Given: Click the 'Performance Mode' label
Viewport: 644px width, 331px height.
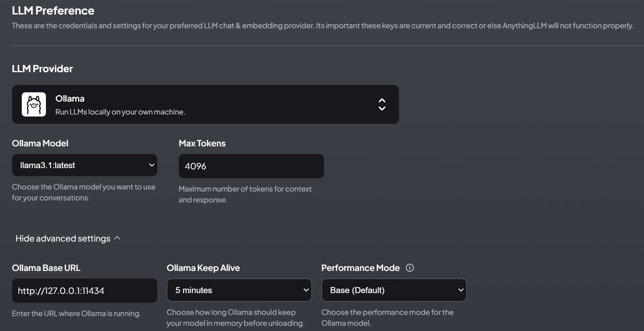Looking at the screenshot, I should click(360, 268).
